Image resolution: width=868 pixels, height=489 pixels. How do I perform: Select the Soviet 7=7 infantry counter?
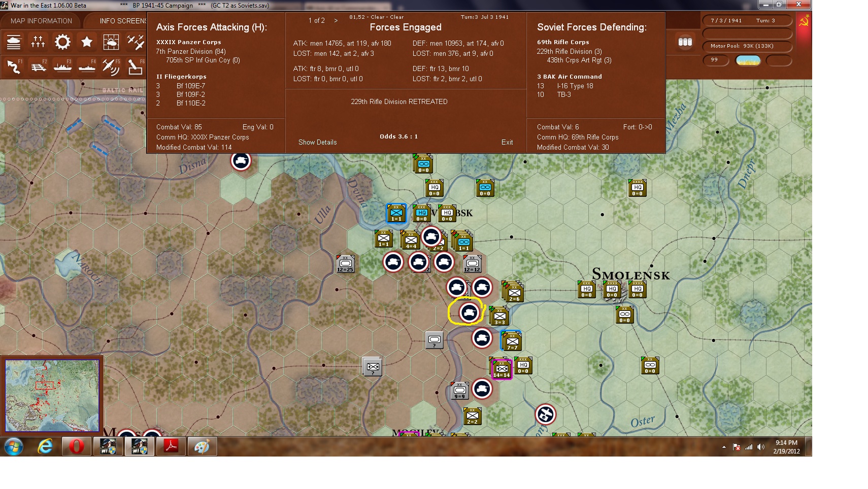[x=512, y=341]
